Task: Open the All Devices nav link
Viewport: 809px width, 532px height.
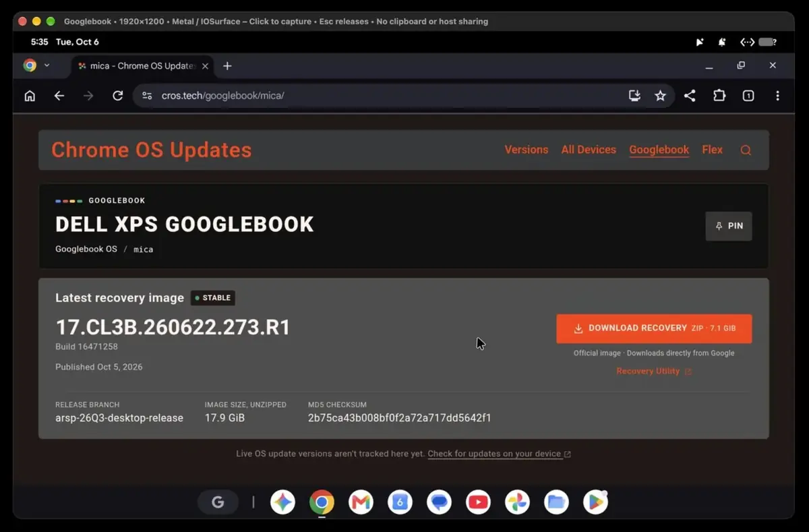Action: pos(589,150)
